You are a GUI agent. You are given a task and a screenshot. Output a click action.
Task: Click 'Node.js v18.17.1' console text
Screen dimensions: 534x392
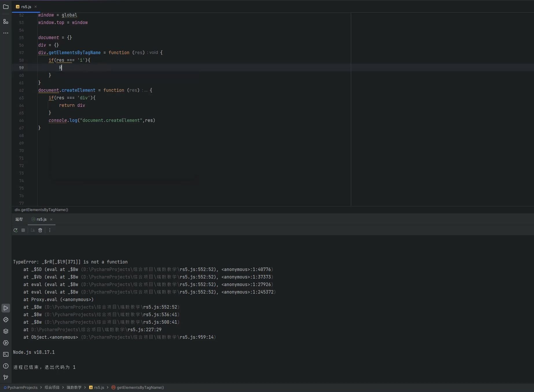(34, 352)
